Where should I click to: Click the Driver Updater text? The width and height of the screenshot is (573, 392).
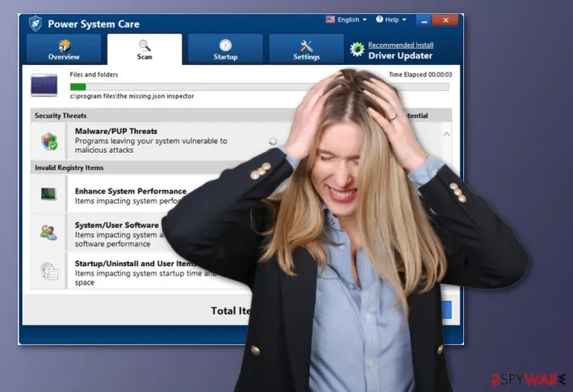pyautogui.click(x=400, y=55)
